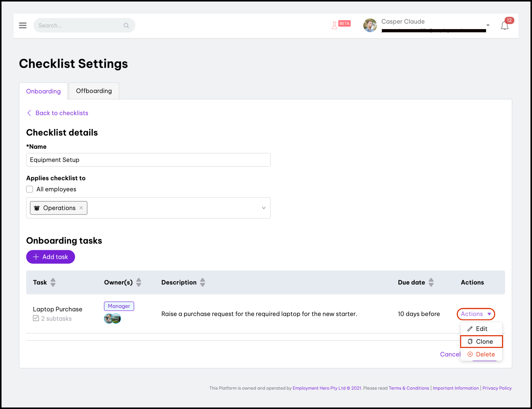Choose Clone from the actions menu
Screen dimensions: 532x409
pos(481,341)
